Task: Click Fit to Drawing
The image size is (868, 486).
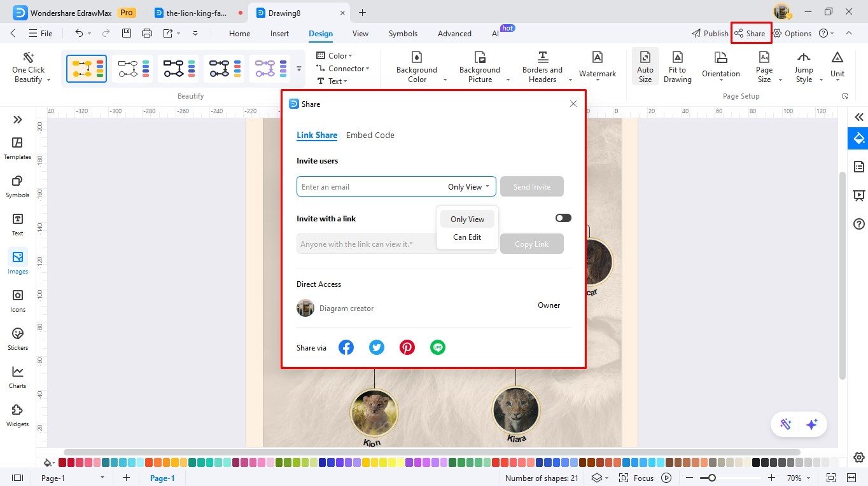Action: tap(678, 66)
